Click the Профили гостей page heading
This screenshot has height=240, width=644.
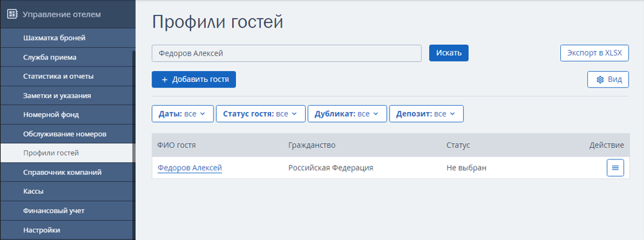217,21
